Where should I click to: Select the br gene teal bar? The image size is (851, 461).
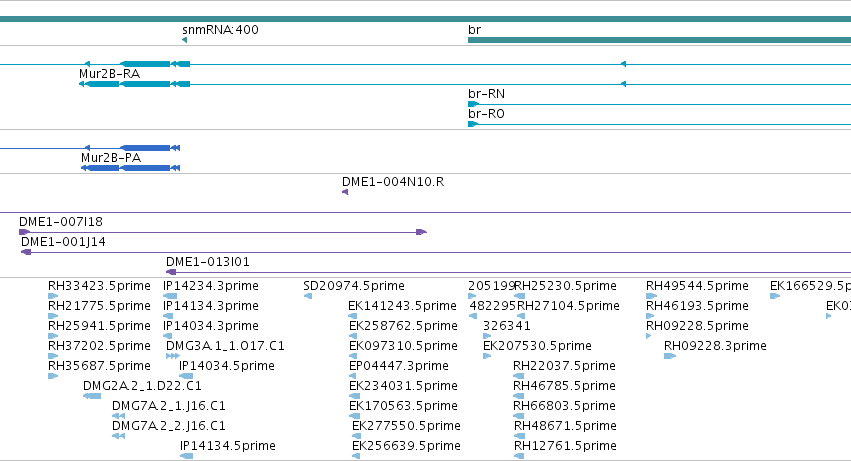(659, 40)
